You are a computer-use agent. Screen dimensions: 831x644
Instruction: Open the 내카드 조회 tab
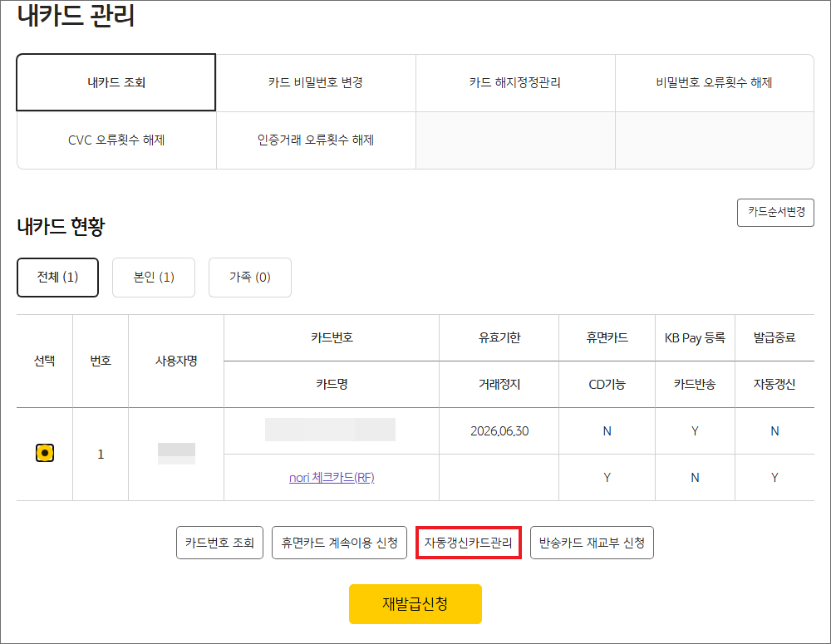tap(116, 83)
